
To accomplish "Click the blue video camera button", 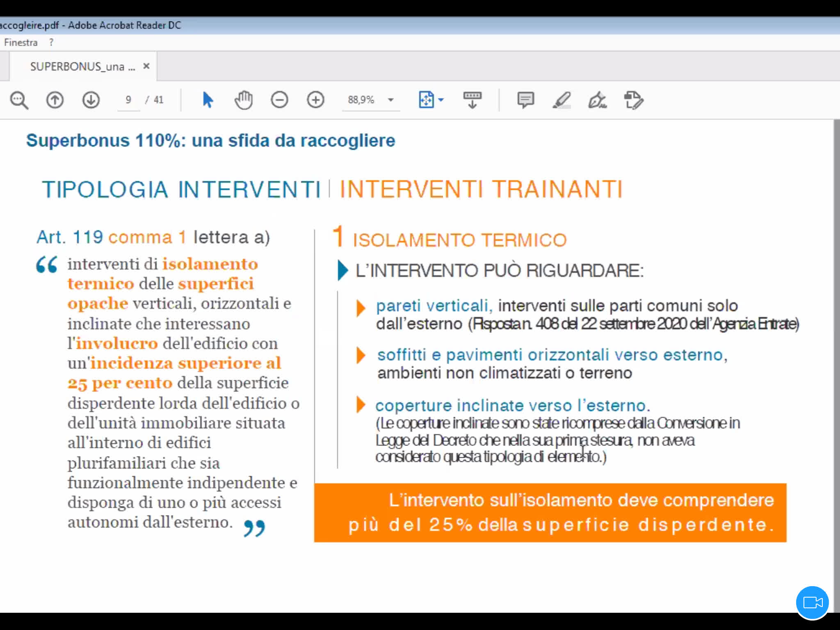I will (813, 603).
